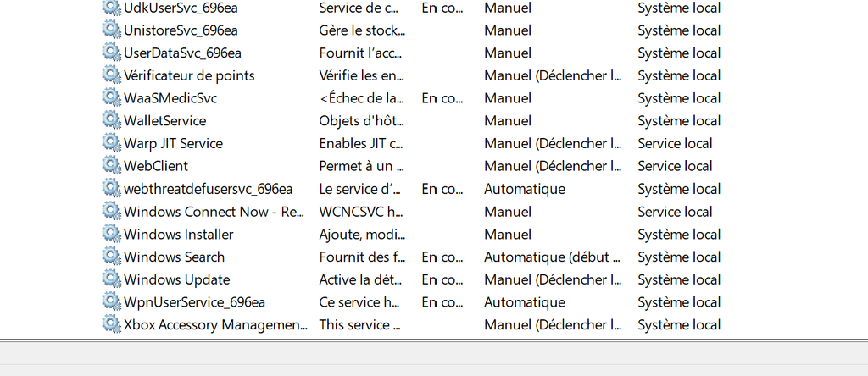
Task: Click 'Système local' logon for WalletService
Action: point(679,121)
